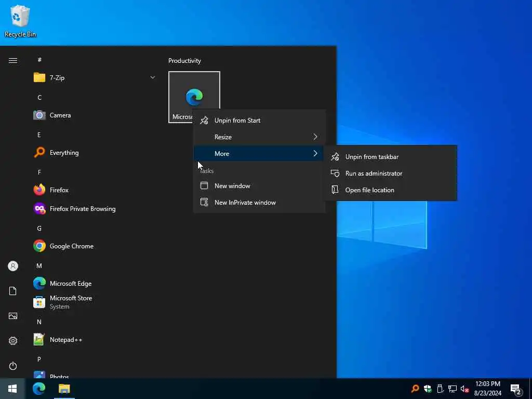Click the letter P section header
The height and width of the screenshot is (399, 532).
(39, 359)
